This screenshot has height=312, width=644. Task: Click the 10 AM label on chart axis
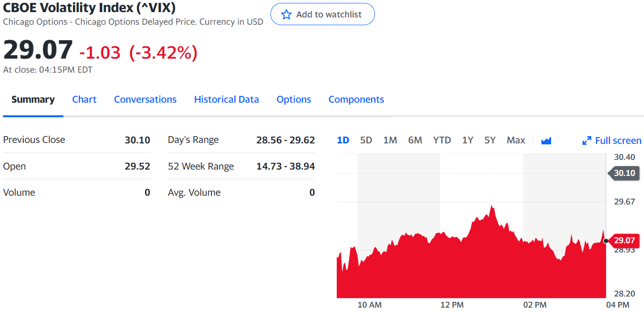point(370,305)
